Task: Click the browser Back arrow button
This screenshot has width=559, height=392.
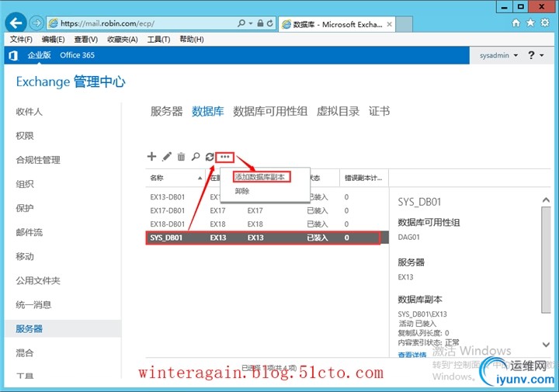Action: (16, 23)
